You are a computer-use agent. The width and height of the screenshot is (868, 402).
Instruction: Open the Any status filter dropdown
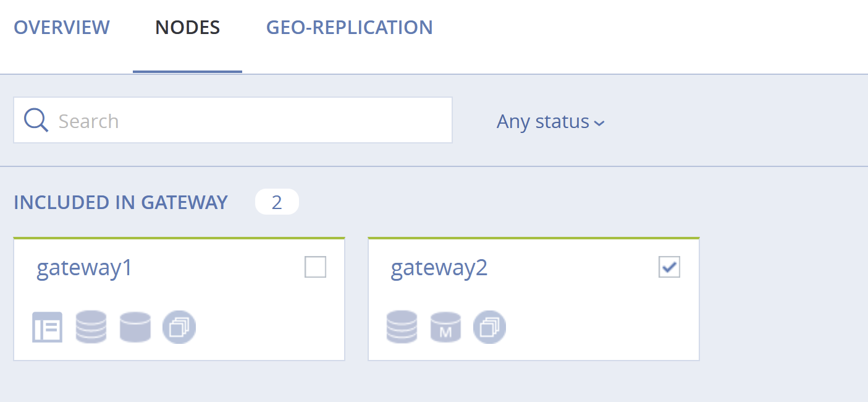pos(550,121)
